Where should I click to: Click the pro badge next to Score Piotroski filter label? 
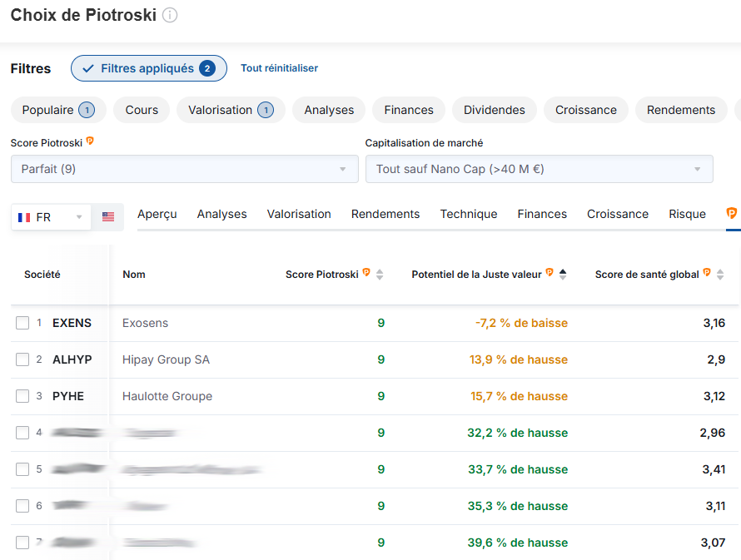point(90,141)
